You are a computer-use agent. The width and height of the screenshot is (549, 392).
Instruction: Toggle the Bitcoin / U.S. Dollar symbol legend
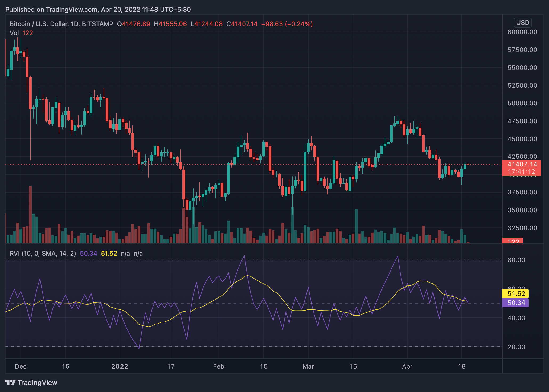40,24
